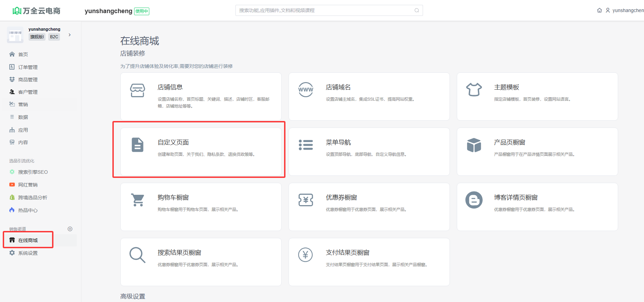This screenshot has height=302, width=644.
Task: Open 订单管理 in the sidebar
Action: coord(28,67)
